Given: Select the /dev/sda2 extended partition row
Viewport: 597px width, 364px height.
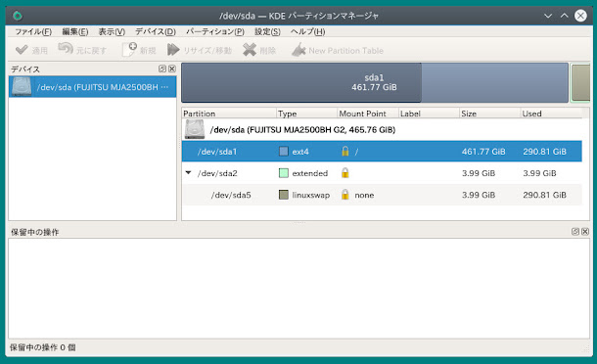Looking at the screenshot, I should (x=382, y=173).
